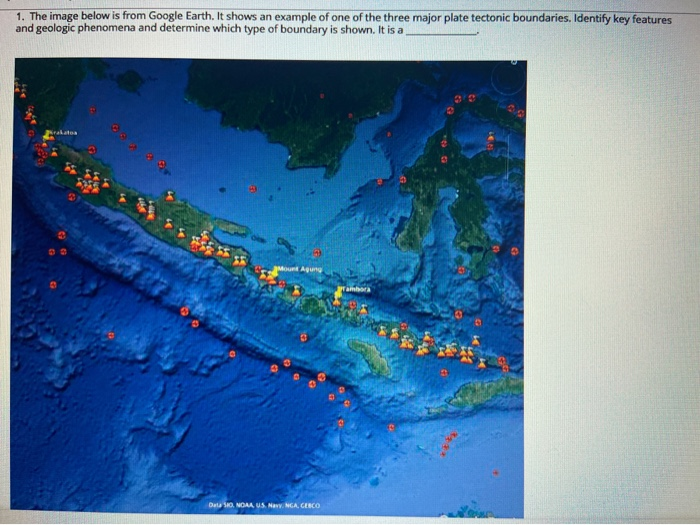This screenshot has width=700, height=525.
Task: Select the Mount Agung yellow placemark pin
Action: click(277, 271)
